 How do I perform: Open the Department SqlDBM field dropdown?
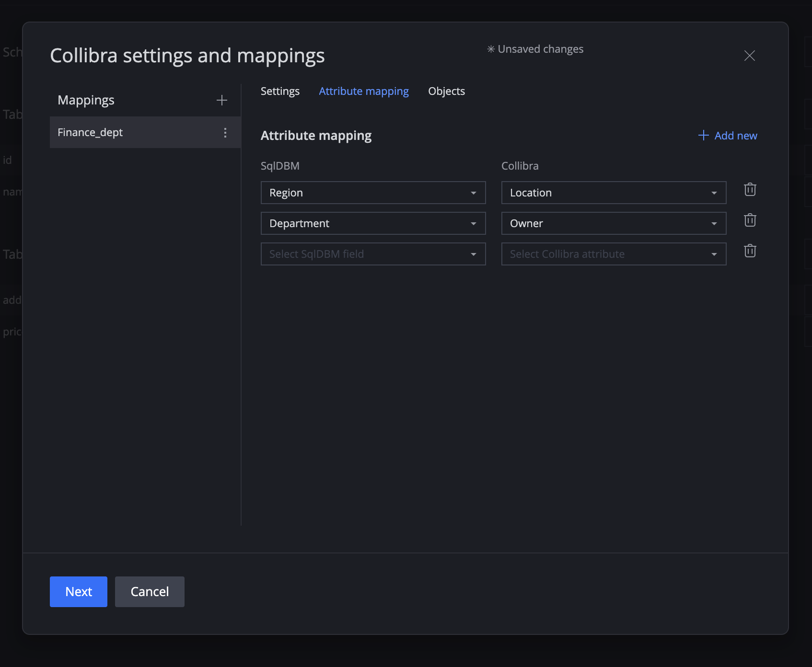tap(373, 223)
